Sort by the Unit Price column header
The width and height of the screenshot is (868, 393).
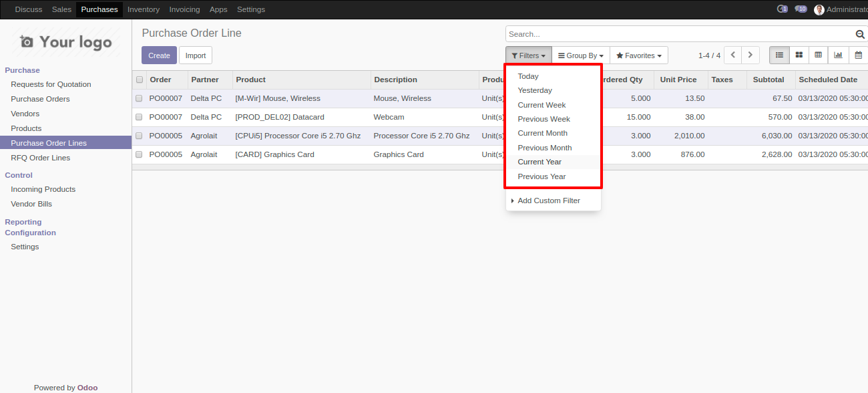point(681,80)
